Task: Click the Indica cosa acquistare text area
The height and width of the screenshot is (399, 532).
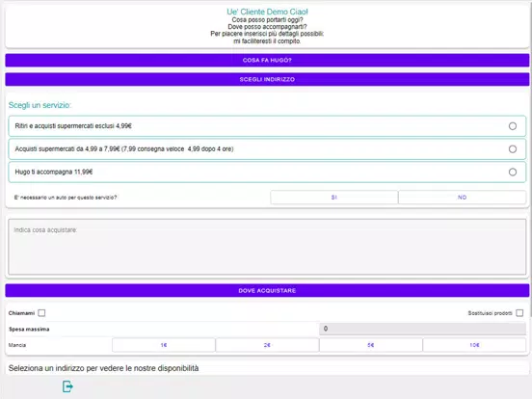Action: (x=267, y=247)
